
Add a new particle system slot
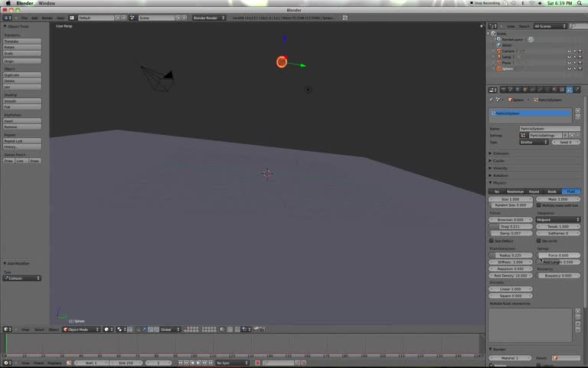pos(577,110)
